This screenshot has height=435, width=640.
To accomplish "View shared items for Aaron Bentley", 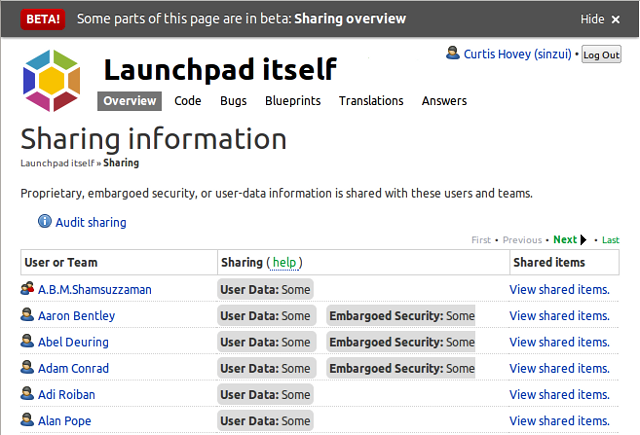I will tap(560, 316).
